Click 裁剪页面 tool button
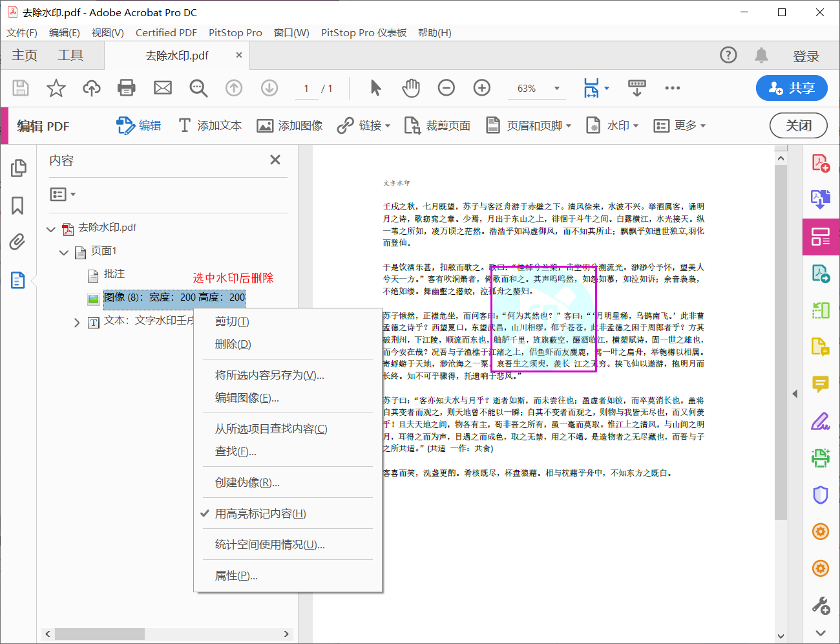The height and width of the screenshot is (644, 840). pos(437,125)
